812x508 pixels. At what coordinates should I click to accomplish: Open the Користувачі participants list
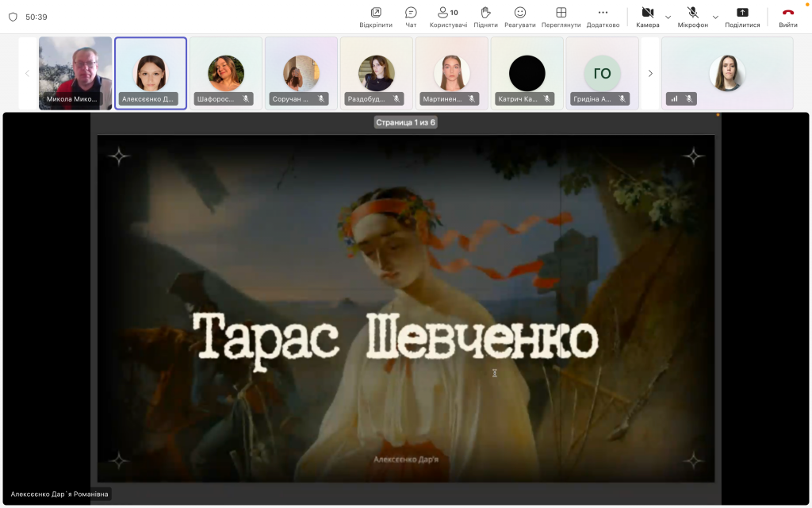coord(448,16)
